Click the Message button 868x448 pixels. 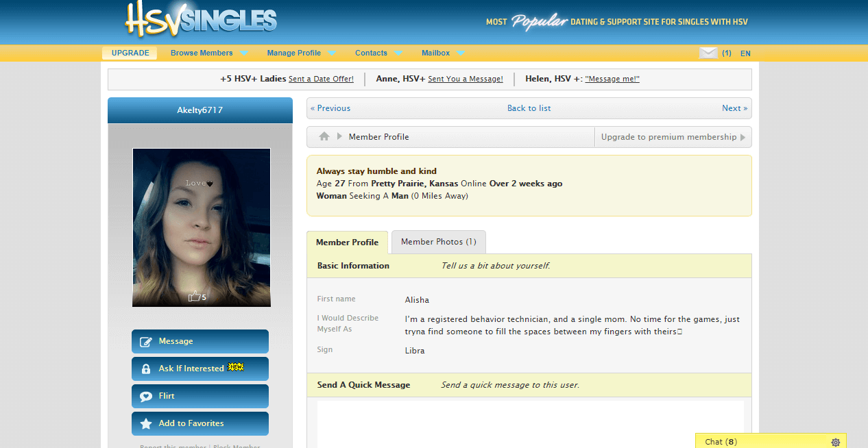[x=200, y=341]
